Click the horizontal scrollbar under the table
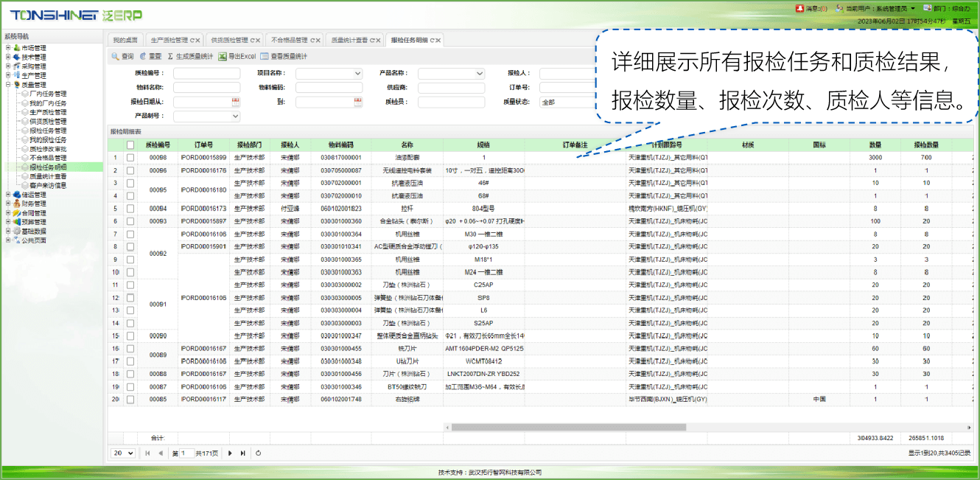980x480 pixels. click(568, 427)
